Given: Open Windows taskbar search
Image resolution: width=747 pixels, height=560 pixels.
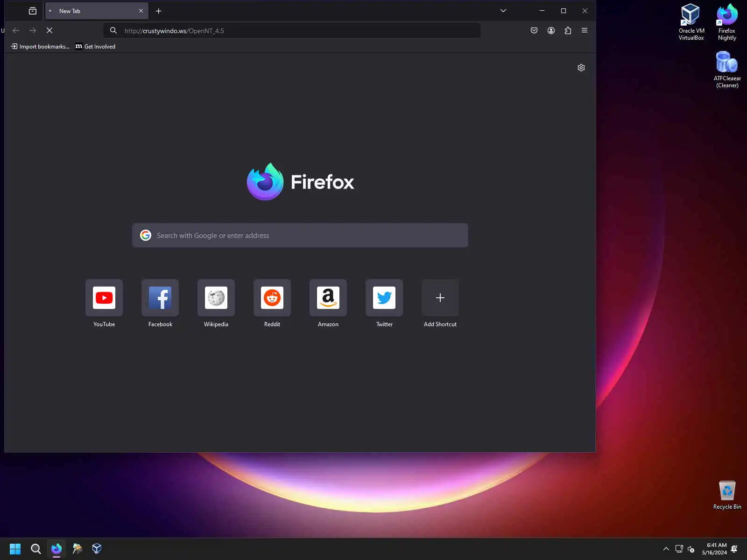Looking at the screenshot, I should [35, 549].
